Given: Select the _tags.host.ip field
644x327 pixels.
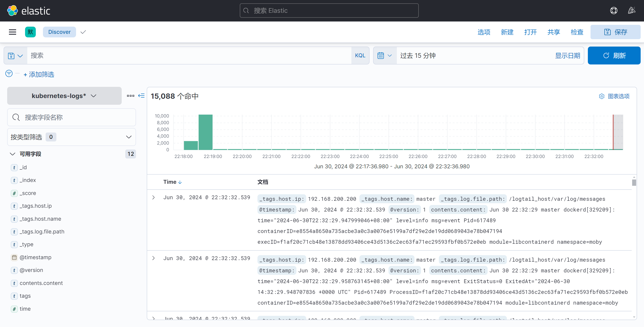Looking at the screenshot, I should tap(36, 206).
